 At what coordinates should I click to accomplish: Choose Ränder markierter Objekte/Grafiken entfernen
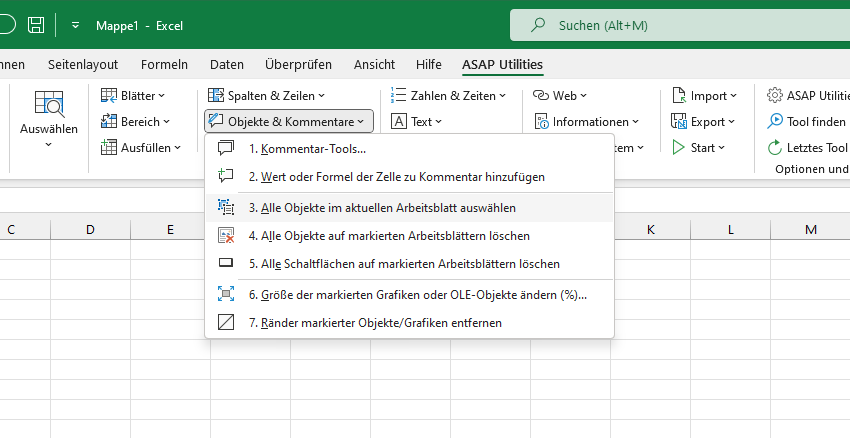pos(409,323)
